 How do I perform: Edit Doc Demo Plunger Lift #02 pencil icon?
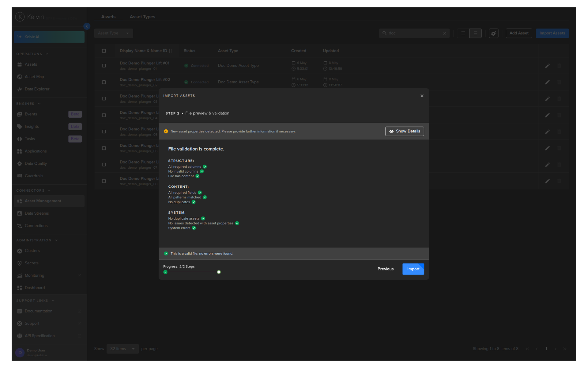[x=547, y=82]
